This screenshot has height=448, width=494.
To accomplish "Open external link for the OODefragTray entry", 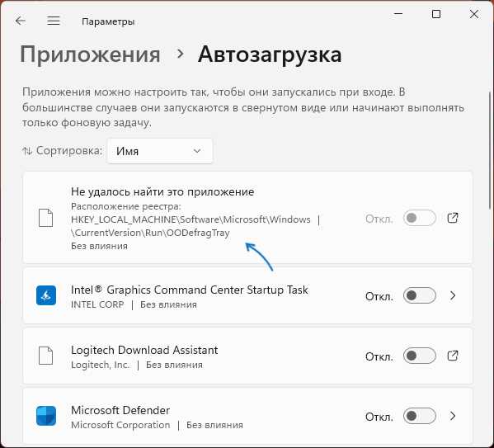I will tap(453, 218).
